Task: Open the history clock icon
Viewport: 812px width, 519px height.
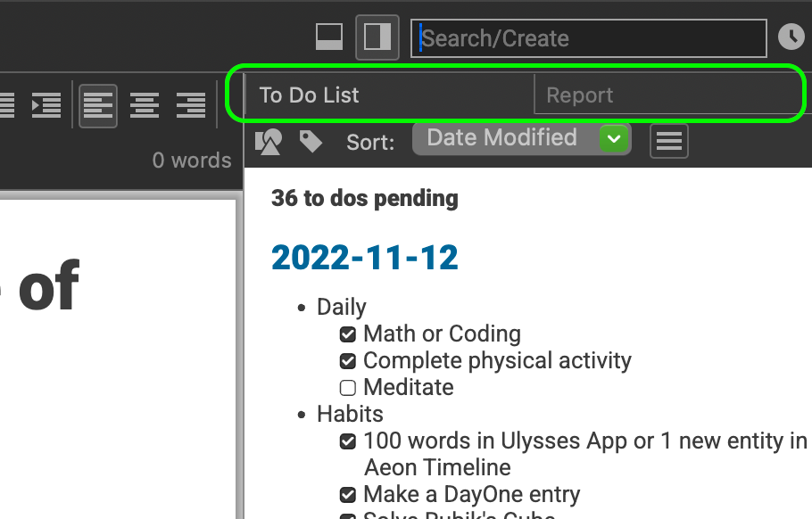Action: point(791,37)
